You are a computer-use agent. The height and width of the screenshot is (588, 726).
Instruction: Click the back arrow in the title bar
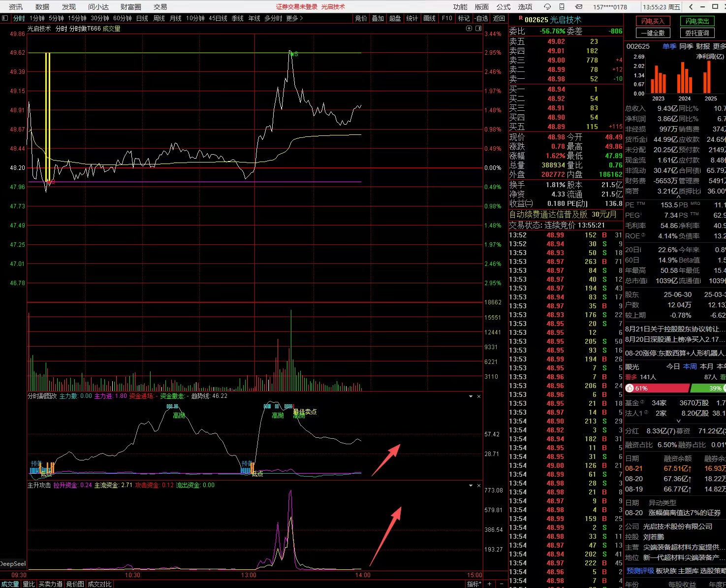tap(691, 7)
